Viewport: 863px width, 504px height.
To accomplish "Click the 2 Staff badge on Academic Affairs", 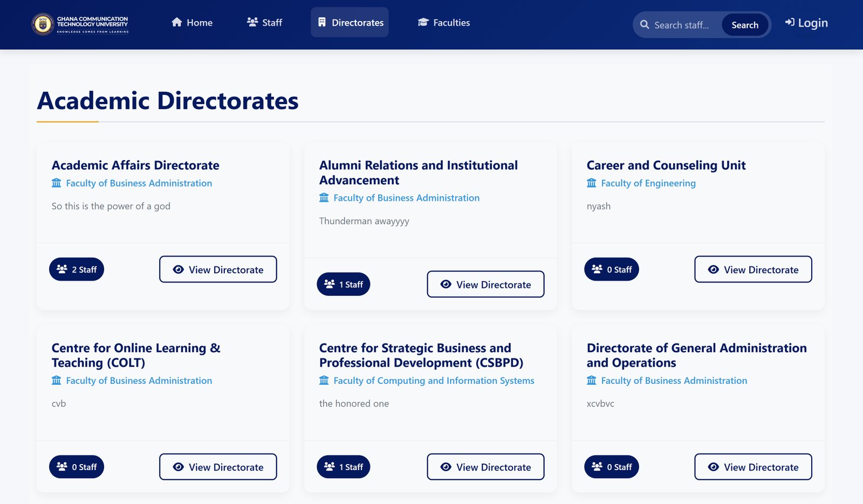I will pyautogui.click(x=77, y=270).
